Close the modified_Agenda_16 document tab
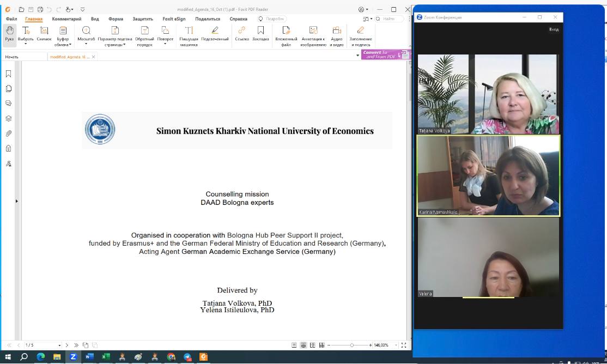607x364 pixels. click(93, 57)
